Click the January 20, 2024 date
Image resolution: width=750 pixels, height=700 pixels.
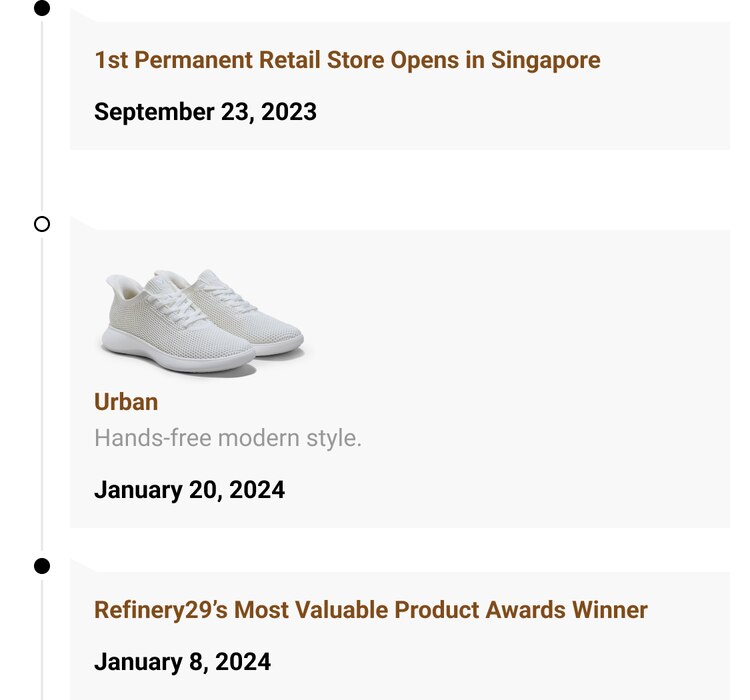[x=189, y=490]
